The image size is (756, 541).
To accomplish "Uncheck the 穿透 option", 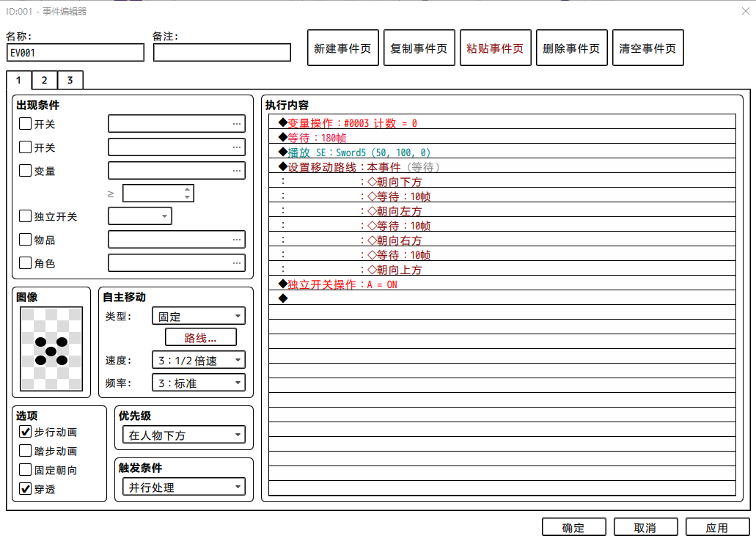I will click(25, 489).
